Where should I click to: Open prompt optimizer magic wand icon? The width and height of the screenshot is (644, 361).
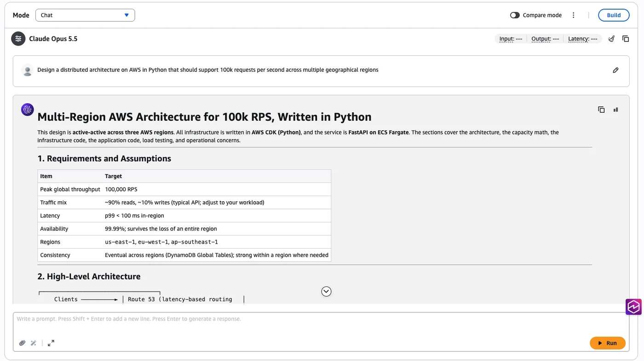(x=34, y=343)
